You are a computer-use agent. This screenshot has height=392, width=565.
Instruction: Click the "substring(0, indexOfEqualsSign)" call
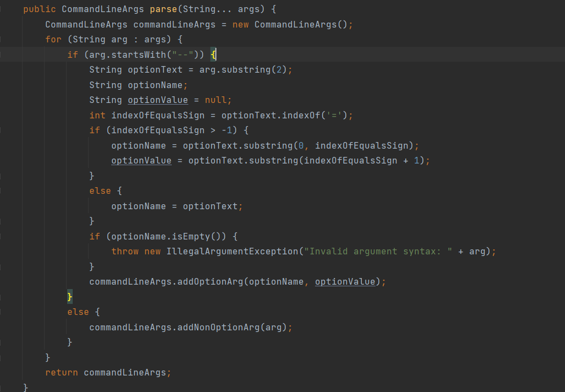coord(328,145)
